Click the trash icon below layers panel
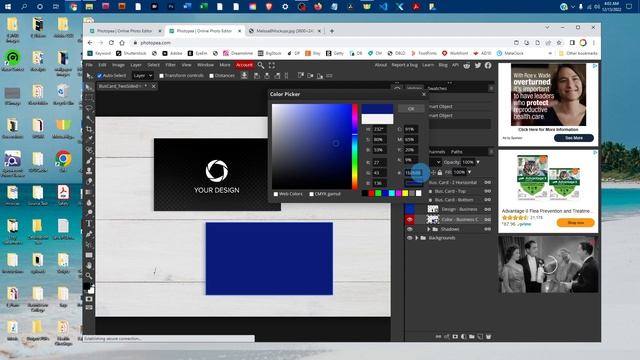The height and width of the screenshot is (360, 640). click(x=489, y=337)
